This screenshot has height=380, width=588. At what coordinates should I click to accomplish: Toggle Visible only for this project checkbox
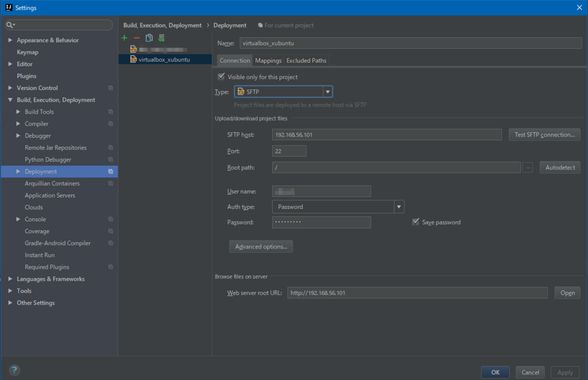pos(221,76)
